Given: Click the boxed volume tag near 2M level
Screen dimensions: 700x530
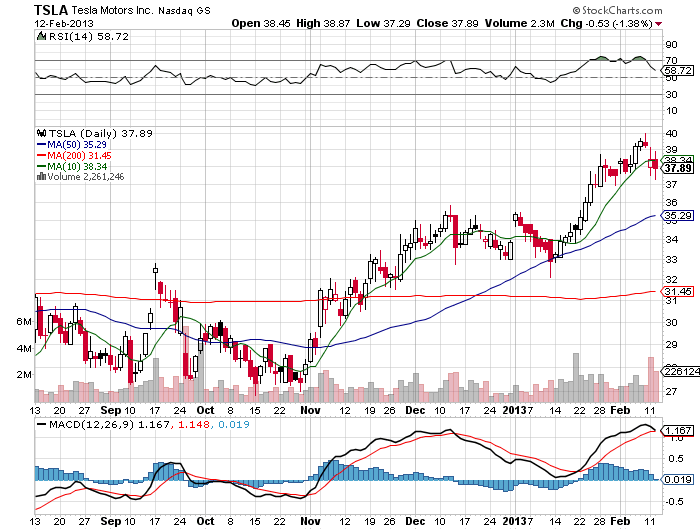Looking at the screenshot, I should 681,371.
